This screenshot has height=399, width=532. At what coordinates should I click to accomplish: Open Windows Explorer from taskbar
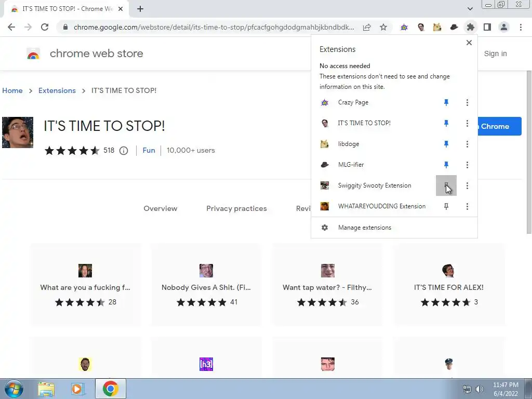point(46,389)
